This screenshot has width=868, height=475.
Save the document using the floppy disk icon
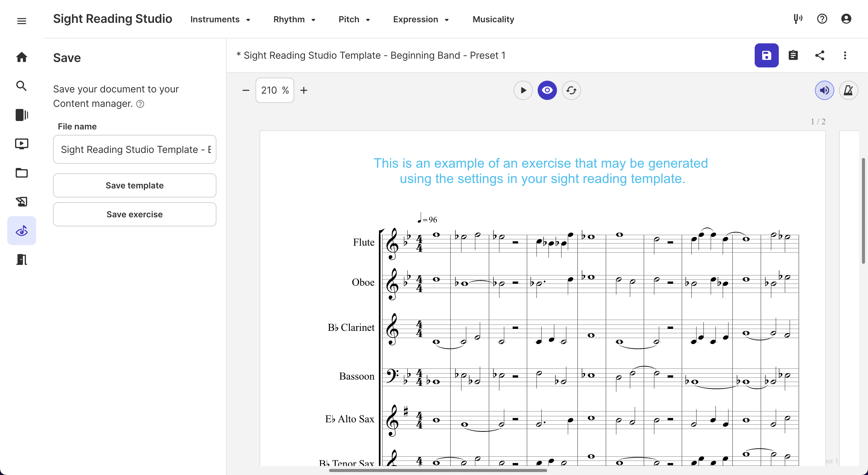(x=766, y=55)
